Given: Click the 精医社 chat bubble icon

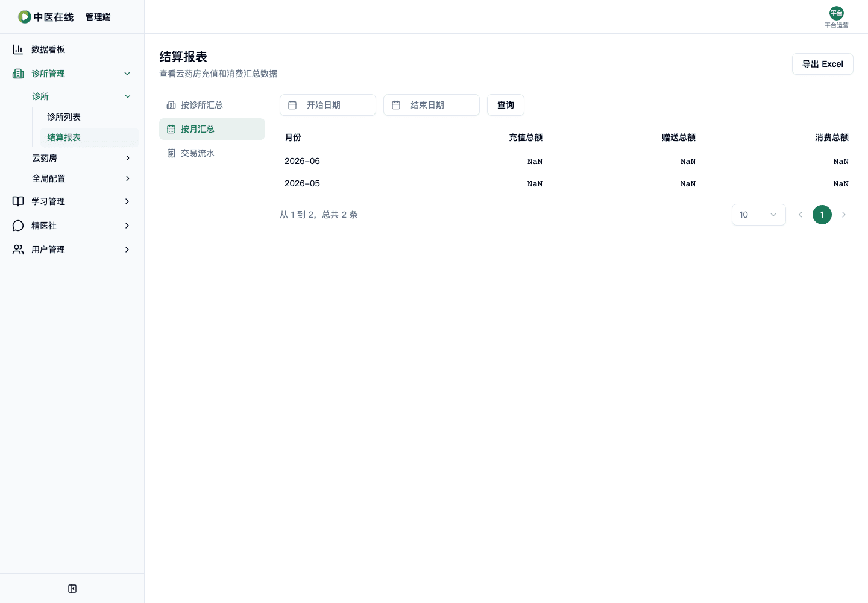Looking at the screenshot, I should click(18, 226).
